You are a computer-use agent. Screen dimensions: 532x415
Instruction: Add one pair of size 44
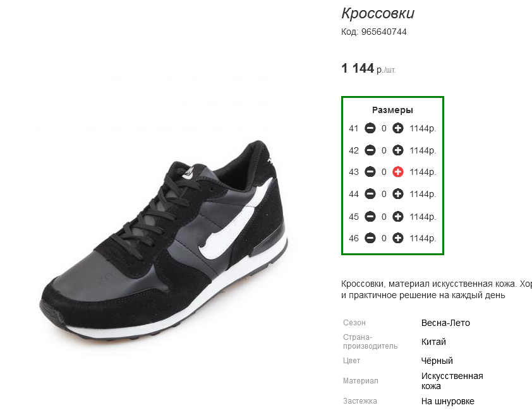pyautogui.click(x=397, y=194)
